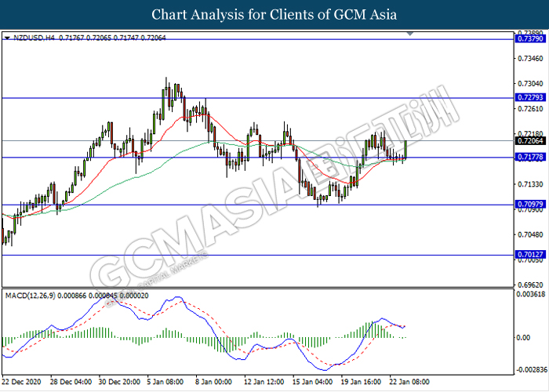Click the chart shift triangle marker
Image resolution: width=549 pixels, height=392 pixels.
tap(410, 34)
